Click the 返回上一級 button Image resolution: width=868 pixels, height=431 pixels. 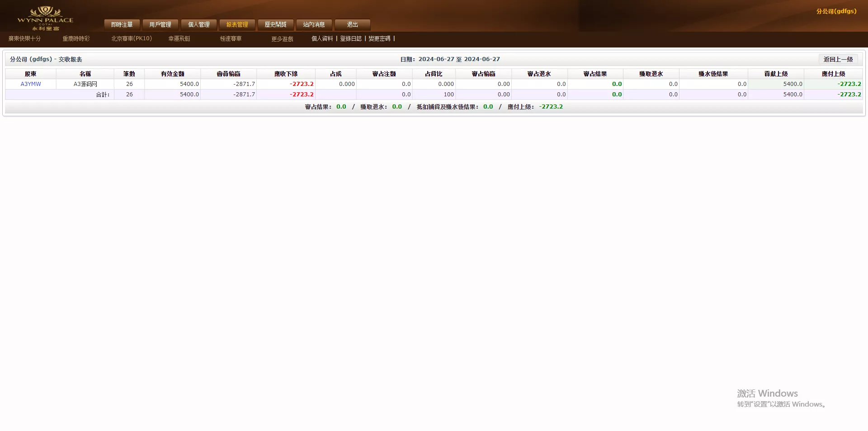pos(839,59)
